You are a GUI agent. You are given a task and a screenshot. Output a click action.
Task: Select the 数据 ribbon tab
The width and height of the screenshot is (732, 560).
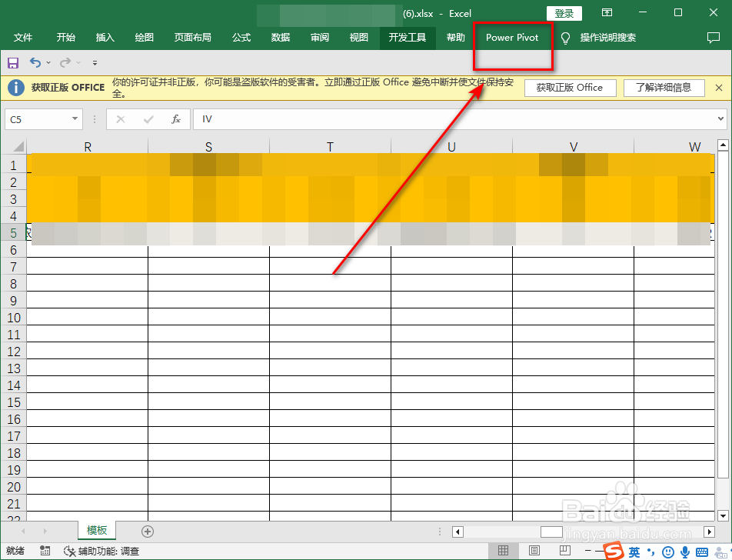pos(281,38)
